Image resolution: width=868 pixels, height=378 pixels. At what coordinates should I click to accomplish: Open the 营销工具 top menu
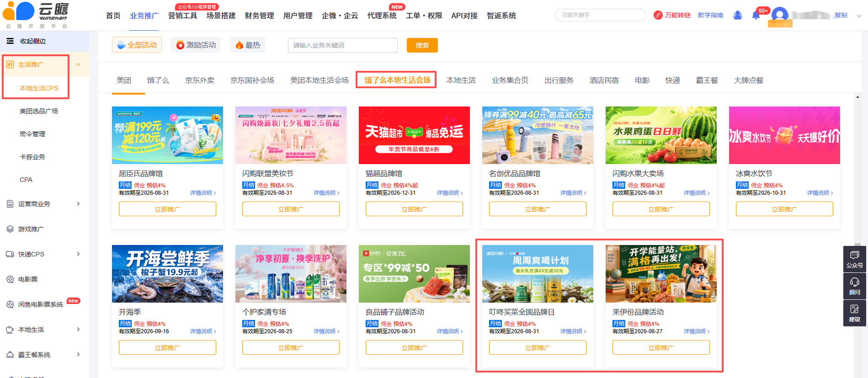point(183,16)
